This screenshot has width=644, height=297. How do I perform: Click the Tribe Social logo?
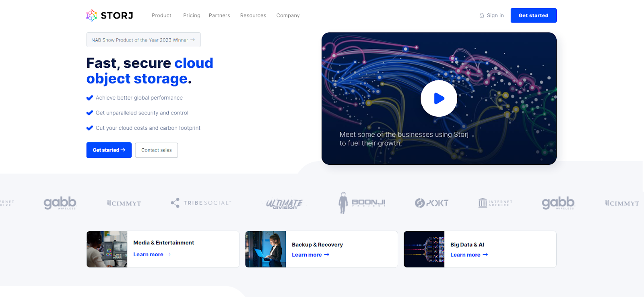pos(201,203)
